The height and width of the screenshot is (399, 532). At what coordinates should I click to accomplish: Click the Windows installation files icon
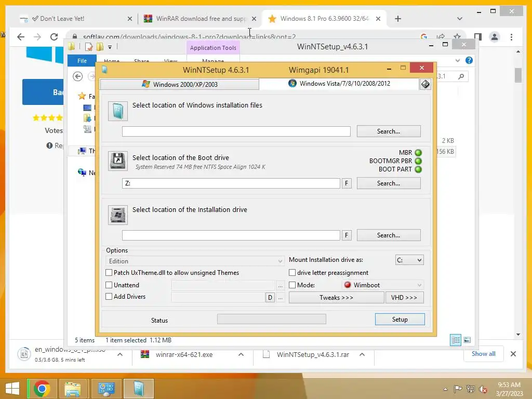click(118, 111)
